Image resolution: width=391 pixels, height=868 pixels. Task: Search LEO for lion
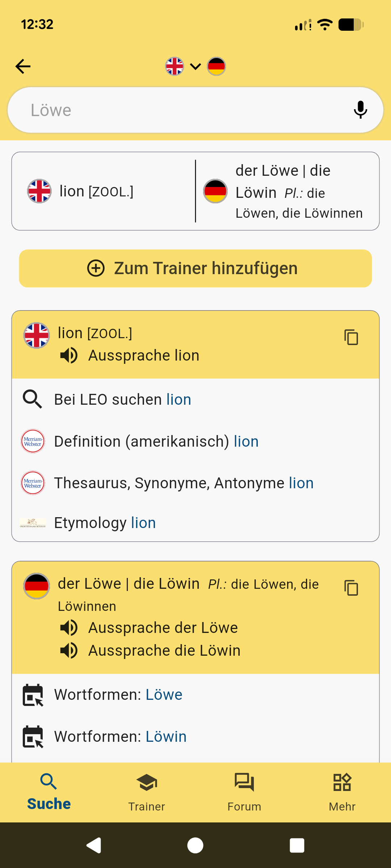pyautogui.click(x=122, y=400)
